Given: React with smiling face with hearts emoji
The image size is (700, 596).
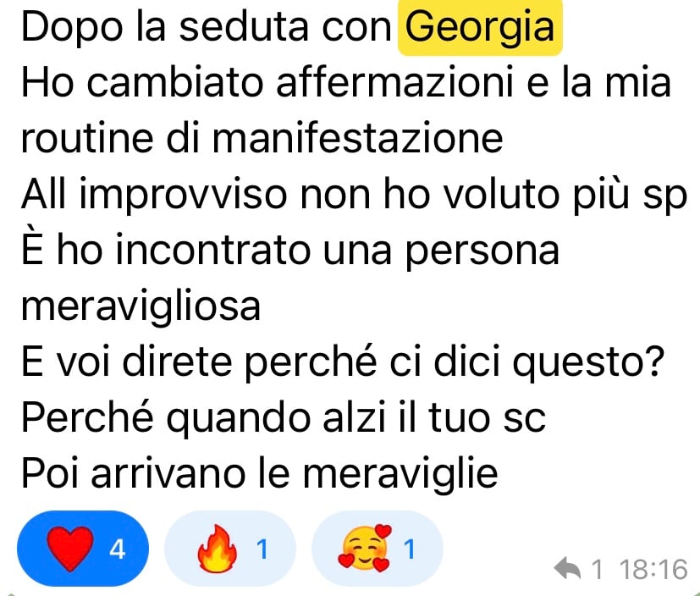Looking at the screenshot, I should pyautogui.click(x=378, y=549).
